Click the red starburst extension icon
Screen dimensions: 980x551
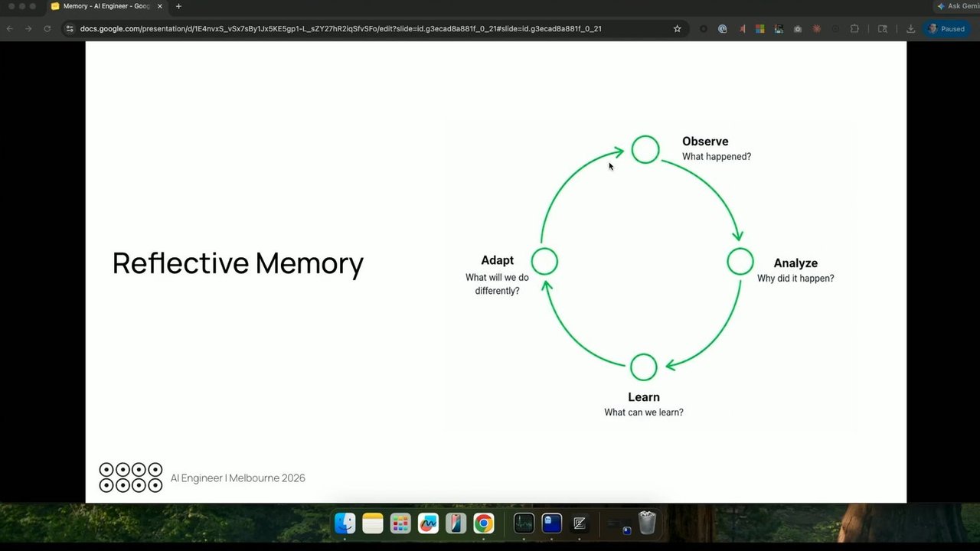point(817,29)
